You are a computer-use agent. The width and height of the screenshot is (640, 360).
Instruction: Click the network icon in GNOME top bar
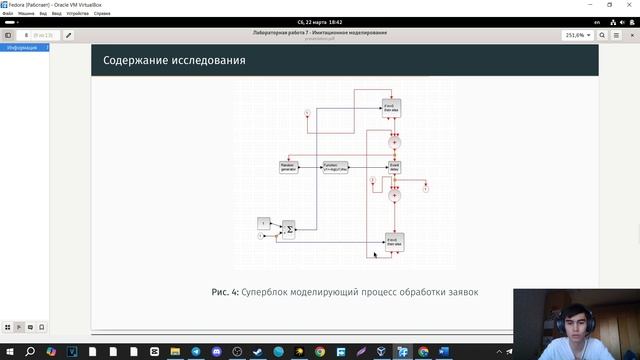pyautogui.click(x=613, y=22)
